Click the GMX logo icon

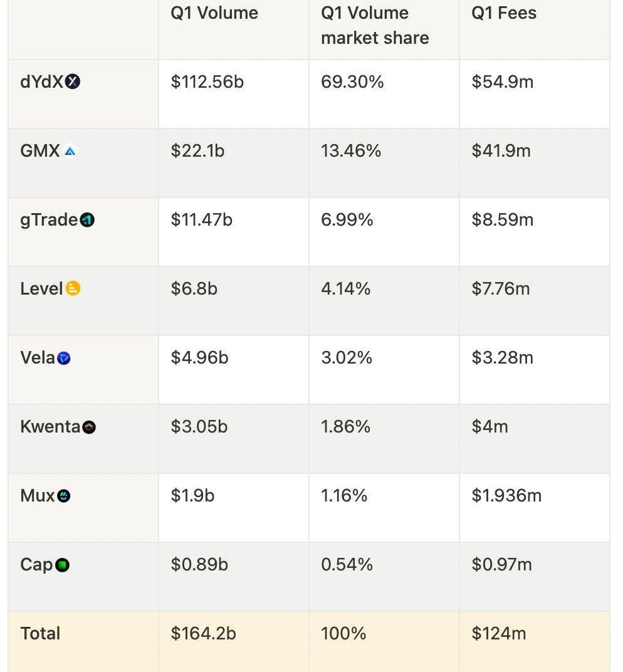(70, 151)
